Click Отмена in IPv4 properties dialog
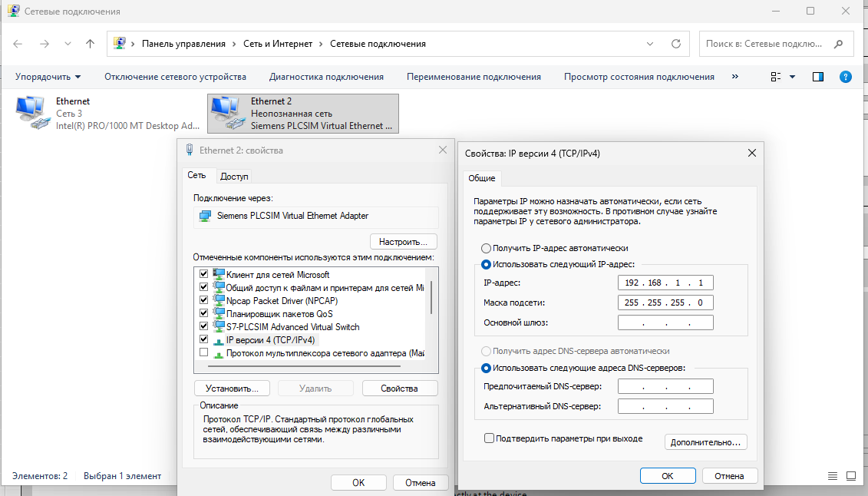The image size is (868, 496). [729, 475]
